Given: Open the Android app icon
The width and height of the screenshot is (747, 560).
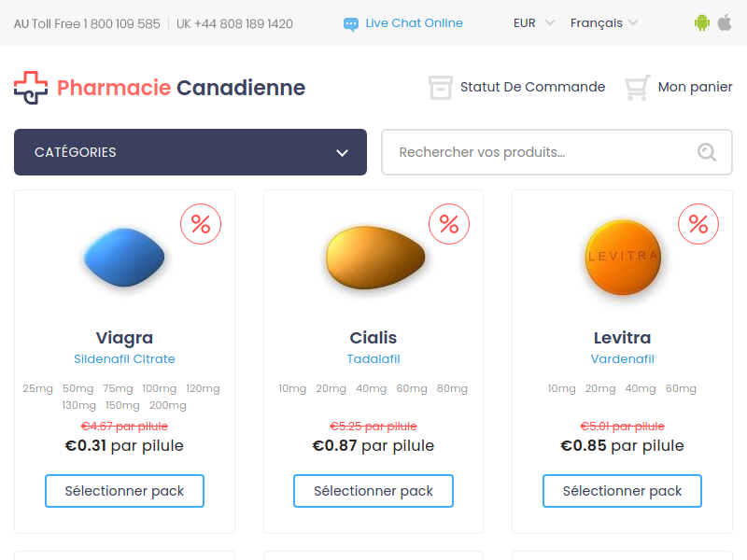Looking at the screenshot, I should pos(702,22).
